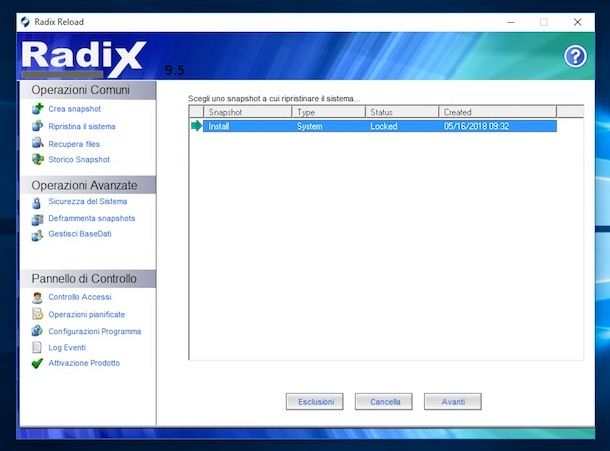The height and width of the screenshot is (451, 610).
Task: Click the Recupera files icon
Action: 38,143
